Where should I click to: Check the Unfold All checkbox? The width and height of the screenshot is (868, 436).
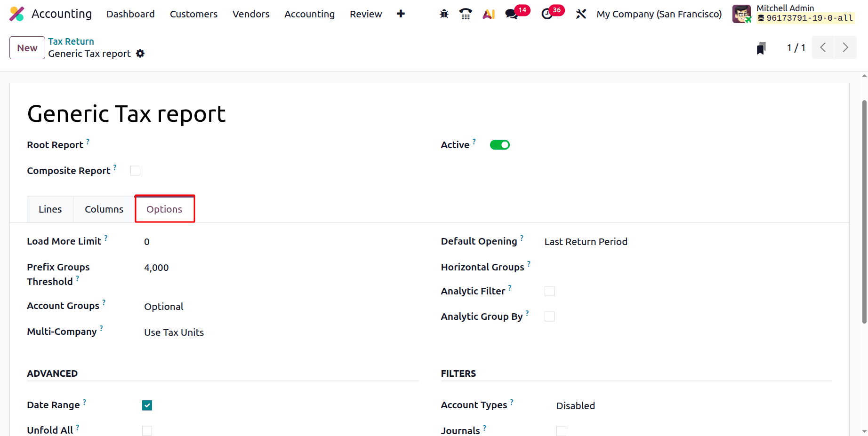[x=147, y=431]
